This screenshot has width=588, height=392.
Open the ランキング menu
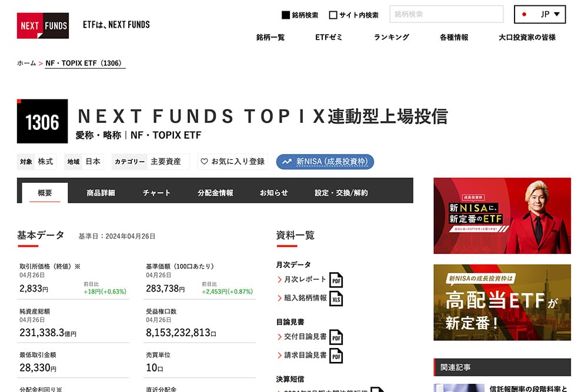(392, 37)
